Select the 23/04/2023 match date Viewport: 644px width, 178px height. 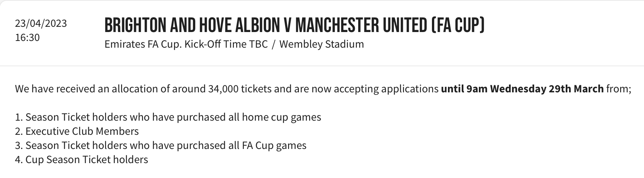[x=41, y=23]
